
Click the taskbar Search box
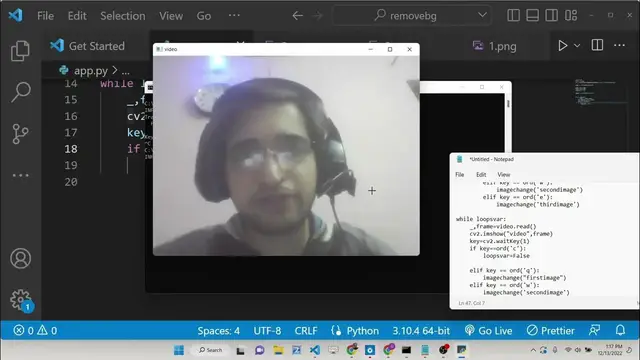211,350
